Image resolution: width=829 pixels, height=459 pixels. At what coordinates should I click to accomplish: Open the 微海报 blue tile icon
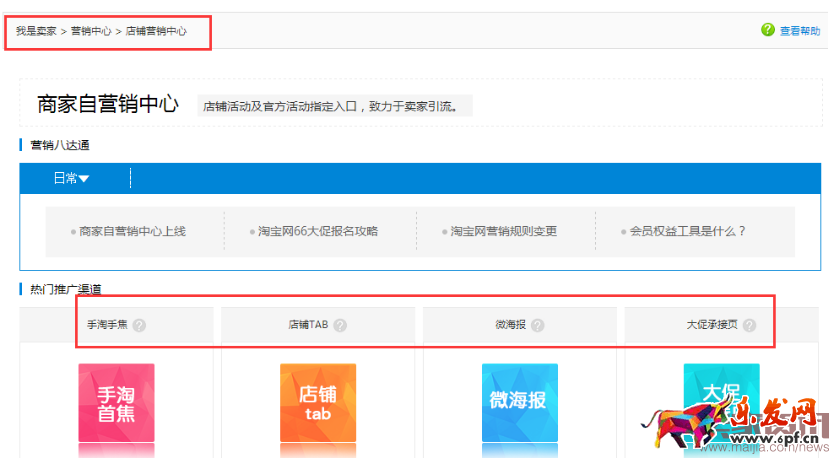[x=520, y=402]
